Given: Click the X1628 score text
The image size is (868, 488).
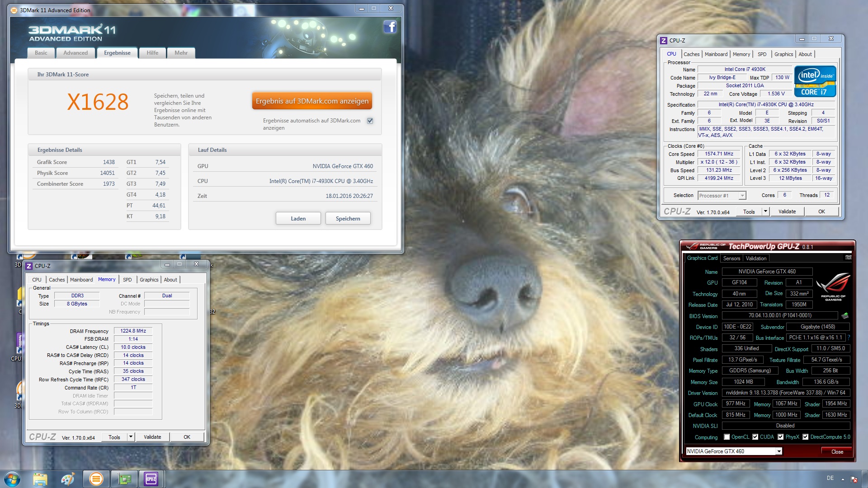Looking at the screenshot, I should click(98, 102).
